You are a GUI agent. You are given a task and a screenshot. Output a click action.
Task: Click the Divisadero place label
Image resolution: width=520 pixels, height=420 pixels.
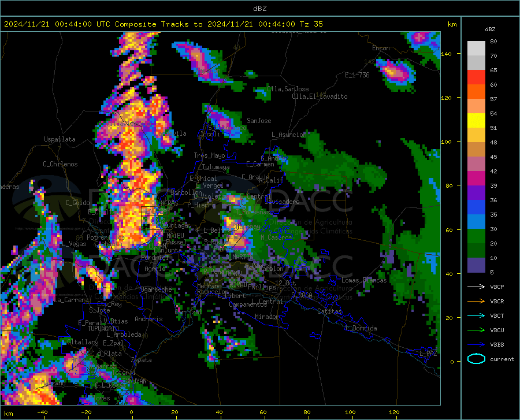[x=282, y=202]
